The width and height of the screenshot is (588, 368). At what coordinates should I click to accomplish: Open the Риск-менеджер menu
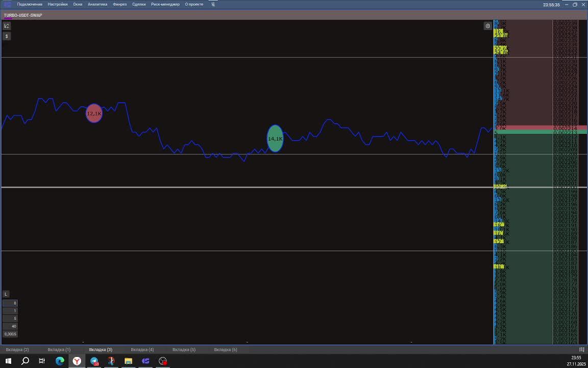165,5
